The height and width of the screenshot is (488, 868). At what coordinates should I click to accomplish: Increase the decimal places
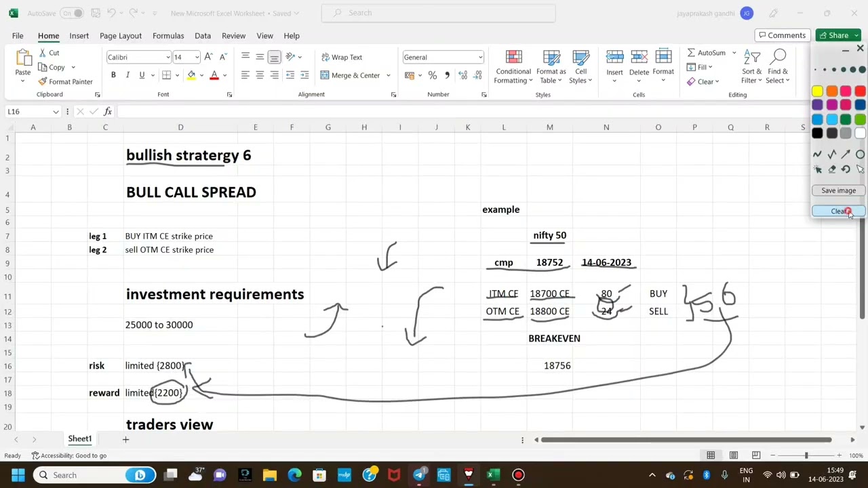click(462, 75)
